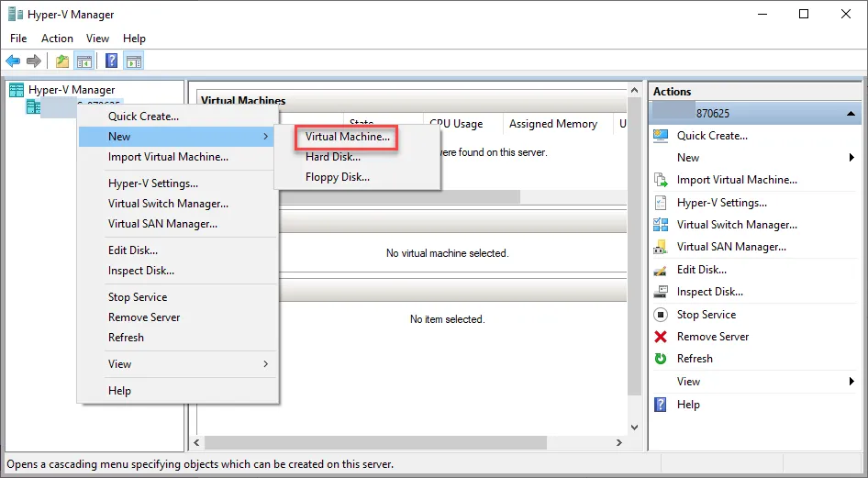Viewport: 868px width, 478px height.
Task: Open the Help menu in menu bar
Action: pyautogui.click(x=134, y=39)
